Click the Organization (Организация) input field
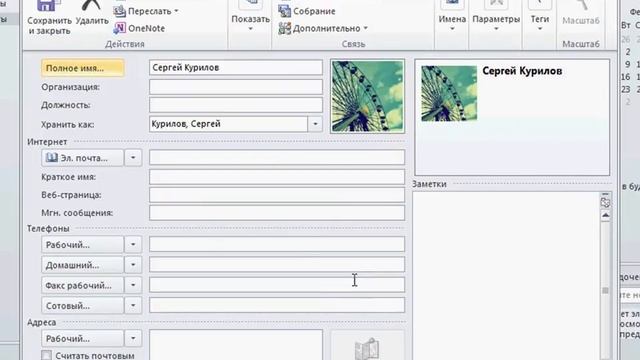The width and height of the screenshot is (640, 360). [236, 87]
